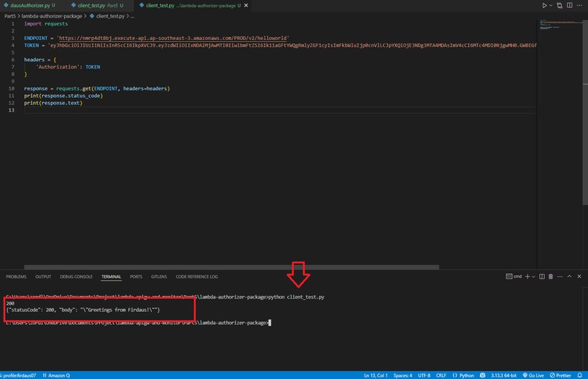Select Python interpreter 3.13.3 64-bit
588x379 pixels.
point(503,375)
